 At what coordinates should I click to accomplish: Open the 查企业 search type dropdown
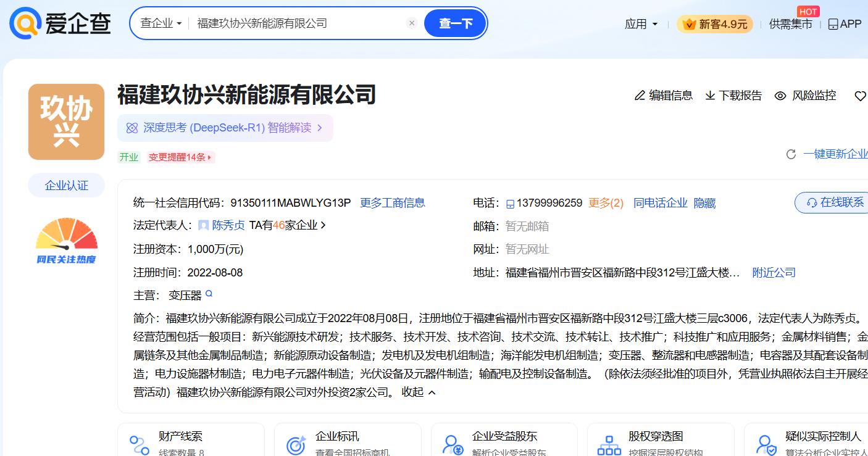click(x=161, y=23)
